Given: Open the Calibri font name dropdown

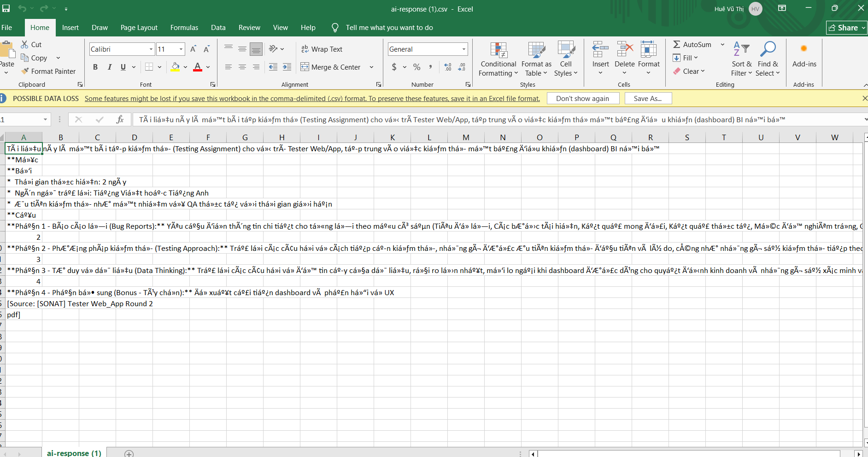Looking at the screenshot, I should click(x=151, y=49).
